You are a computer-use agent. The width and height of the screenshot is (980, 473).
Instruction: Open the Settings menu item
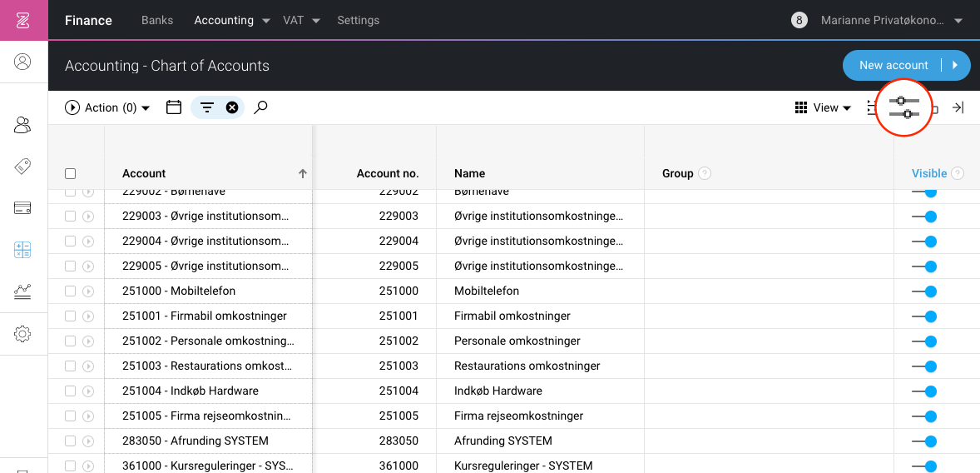pyautogui.click(x=358, y=20)
